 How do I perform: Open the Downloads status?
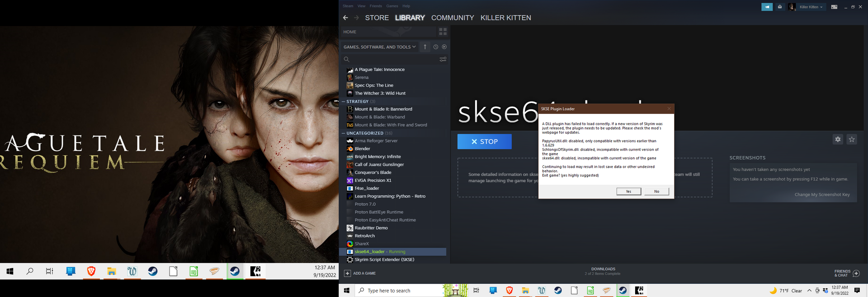pyautogui.click(x=603, y=271)
